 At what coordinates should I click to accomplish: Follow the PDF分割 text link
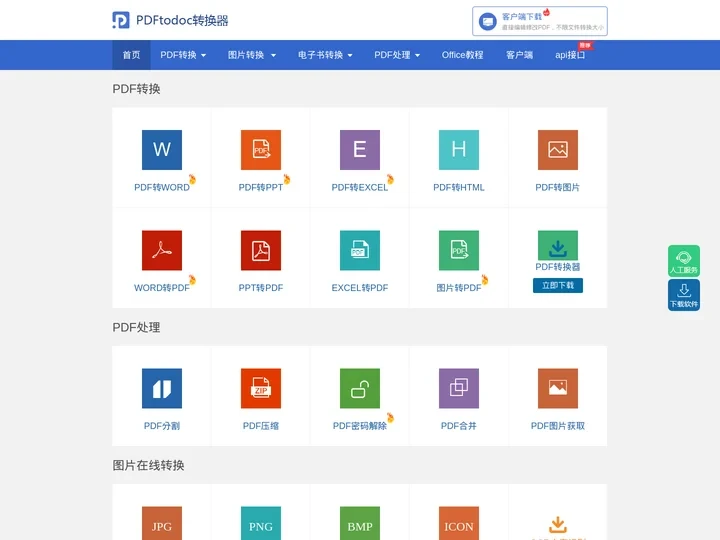162,426
